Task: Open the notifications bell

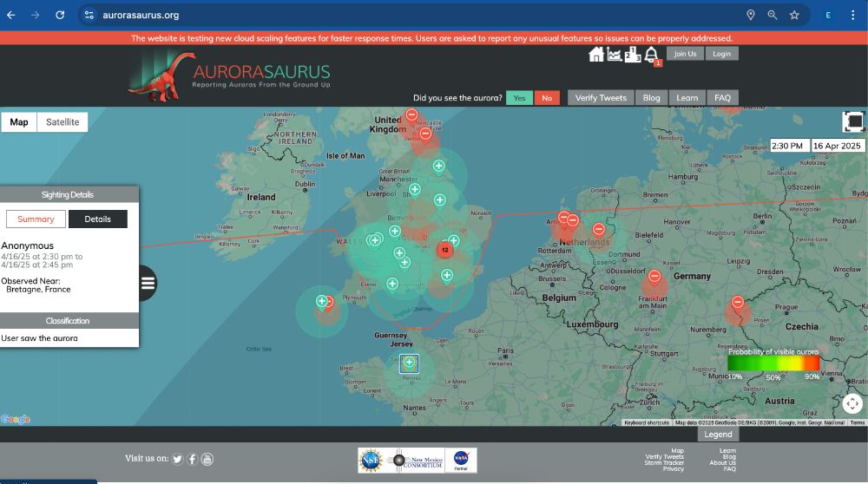Action: (x=651, y=56)
